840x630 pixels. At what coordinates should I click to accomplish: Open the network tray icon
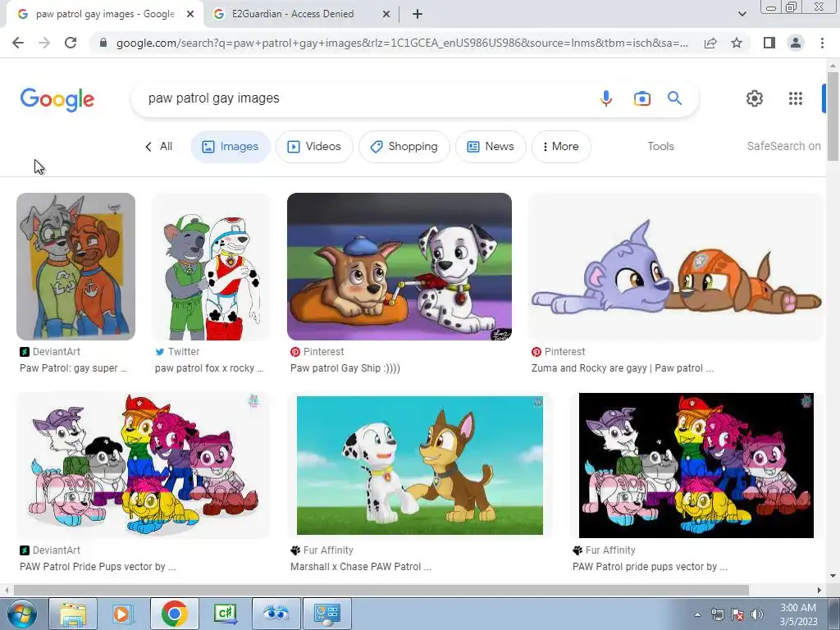coord(717,614)
